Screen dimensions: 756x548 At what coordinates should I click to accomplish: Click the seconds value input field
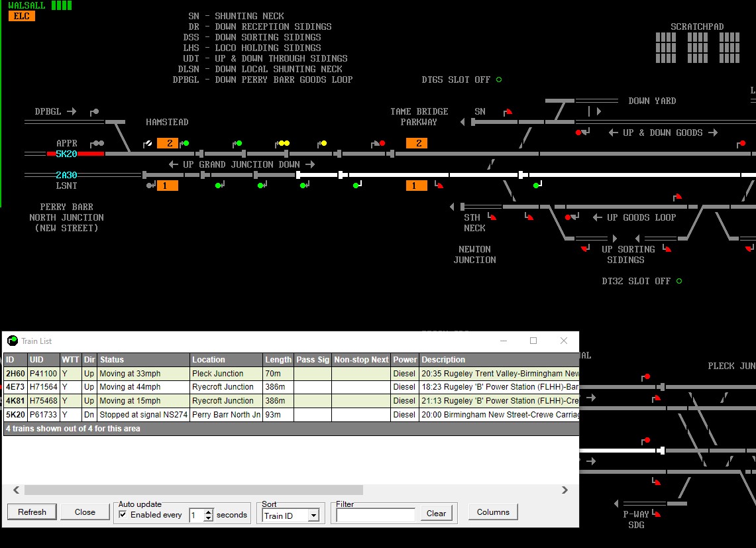pos(197,515)
